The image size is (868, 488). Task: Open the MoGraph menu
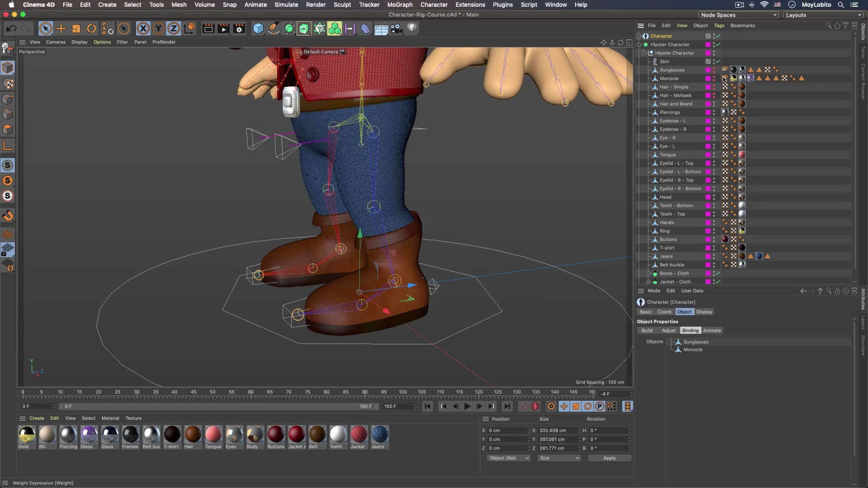point(400,5)
